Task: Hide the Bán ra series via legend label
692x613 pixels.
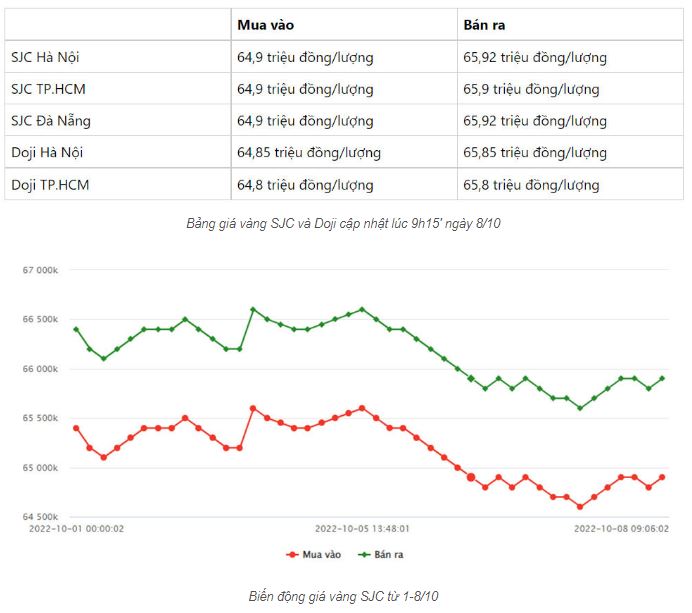Action: tap(393, 553)
